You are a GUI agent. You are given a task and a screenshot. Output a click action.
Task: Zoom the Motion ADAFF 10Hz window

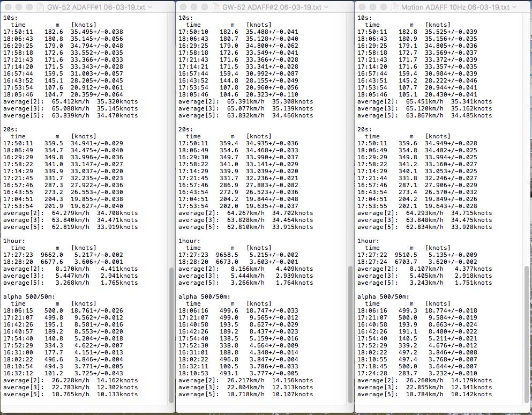tap(383, 8)
